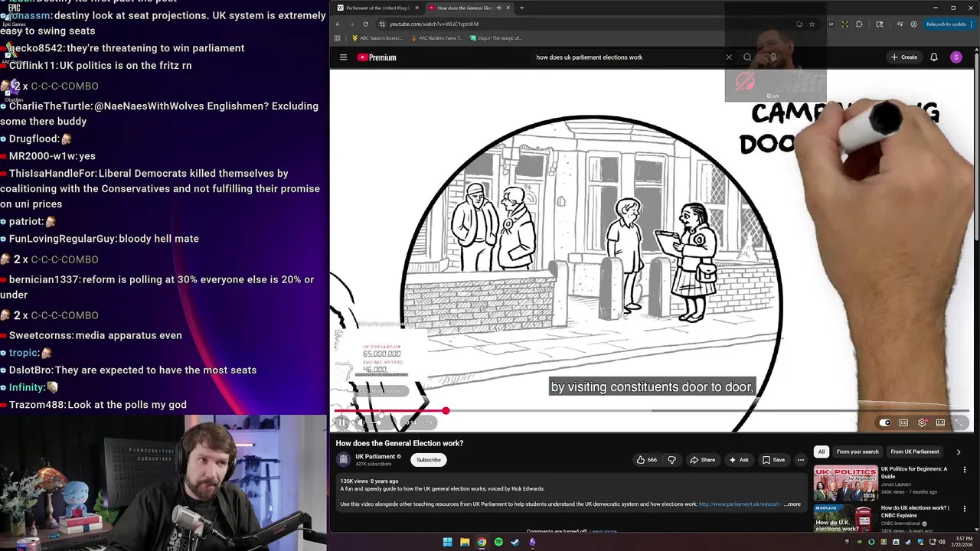Open Imgur: The magic of bookmark
This screenshot has width=980, height=551.
tap(496, 38)
